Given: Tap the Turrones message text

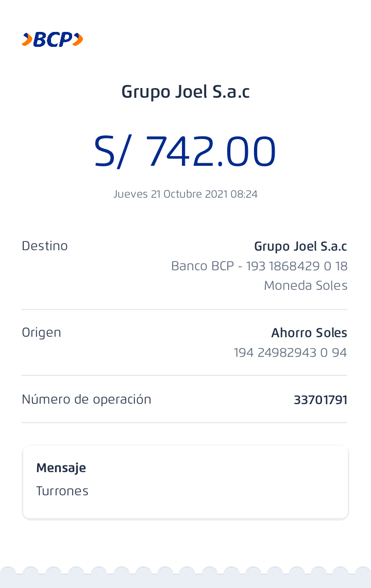Looking at the screenshot, I should click(x=62, y=491).
